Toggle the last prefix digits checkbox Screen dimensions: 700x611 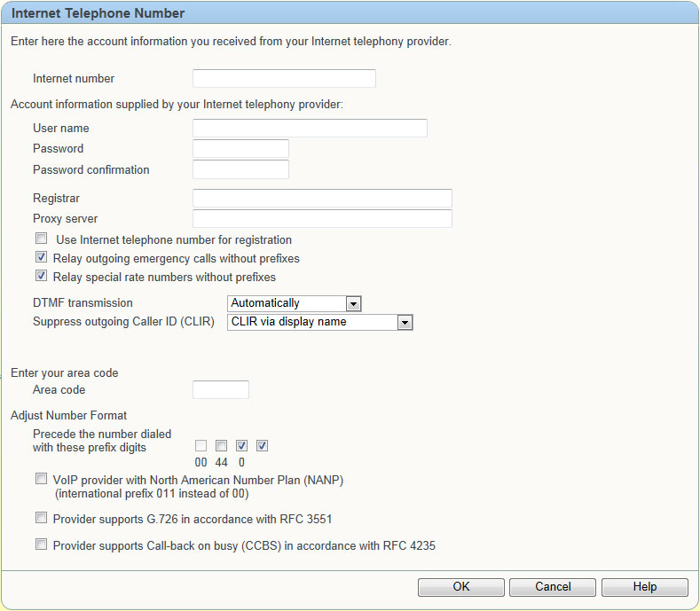(263, 445)
